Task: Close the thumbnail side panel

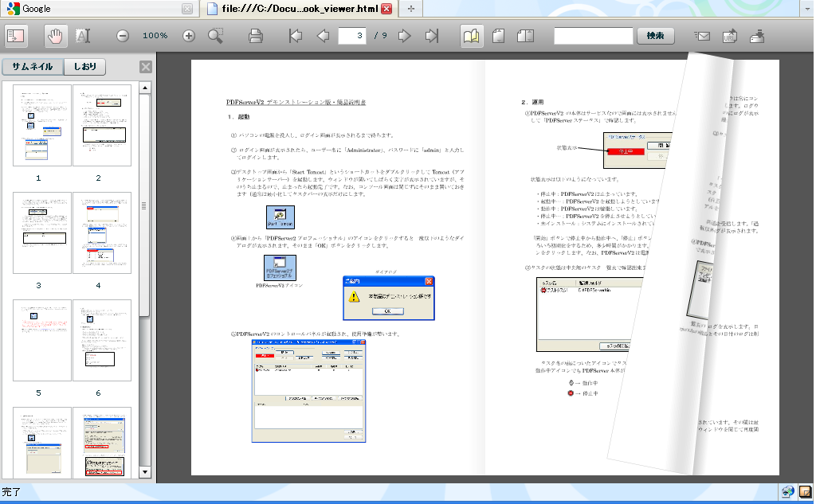Action: pos(146,67)
